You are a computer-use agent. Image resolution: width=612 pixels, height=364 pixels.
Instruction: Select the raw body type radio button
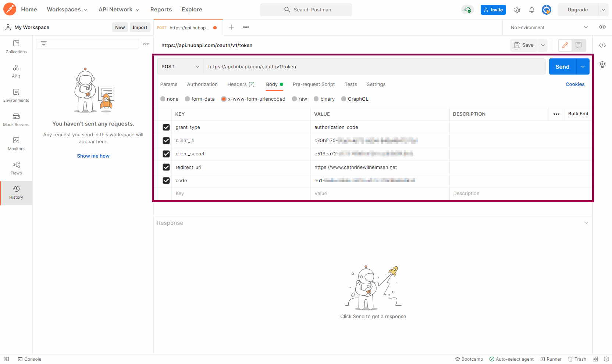coord(295,99)
